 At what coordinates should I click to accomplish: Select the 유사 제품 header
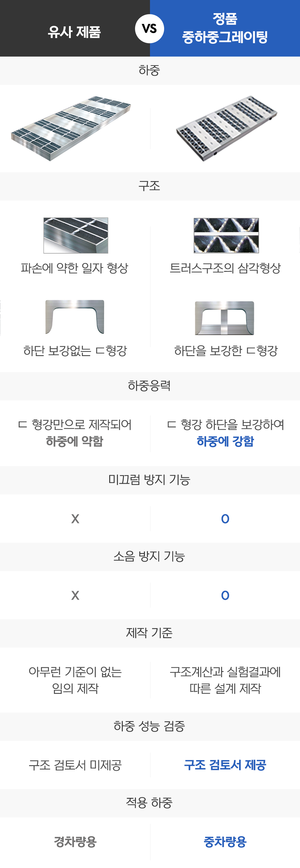tap(74, 32)
